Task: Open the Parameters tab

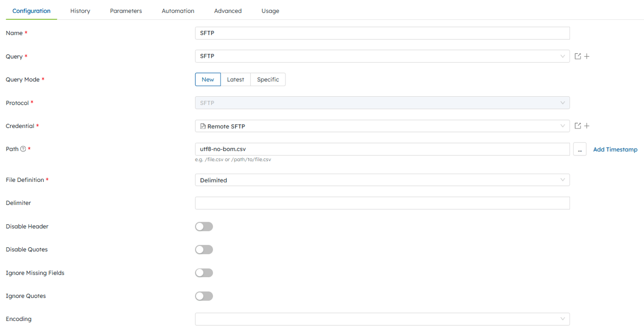Action: (126, 11)
